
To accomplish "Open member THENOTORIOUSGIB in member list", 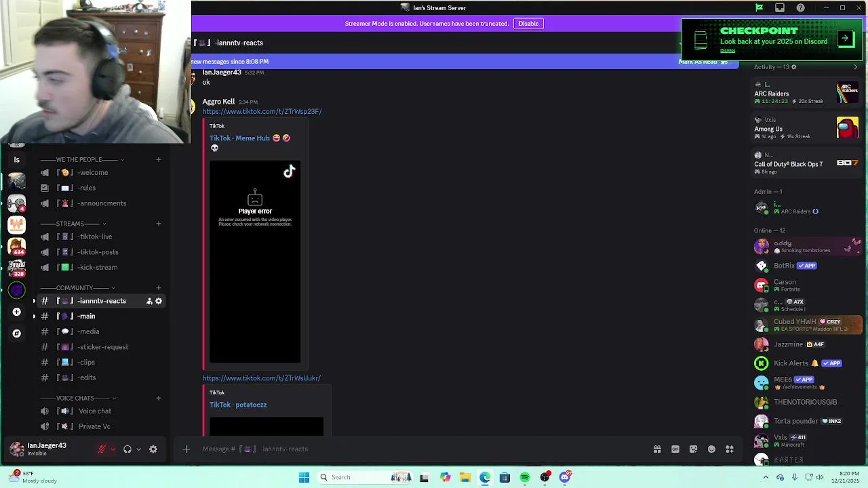I will [x=807, y=402].
